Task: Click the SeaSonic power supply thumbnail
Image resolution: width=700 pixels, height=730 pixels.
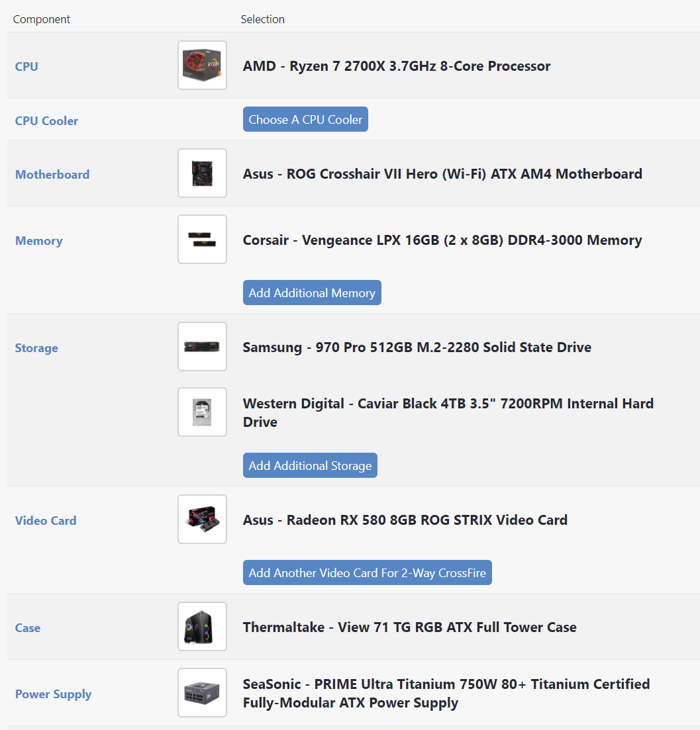Action: click(202, 693)
